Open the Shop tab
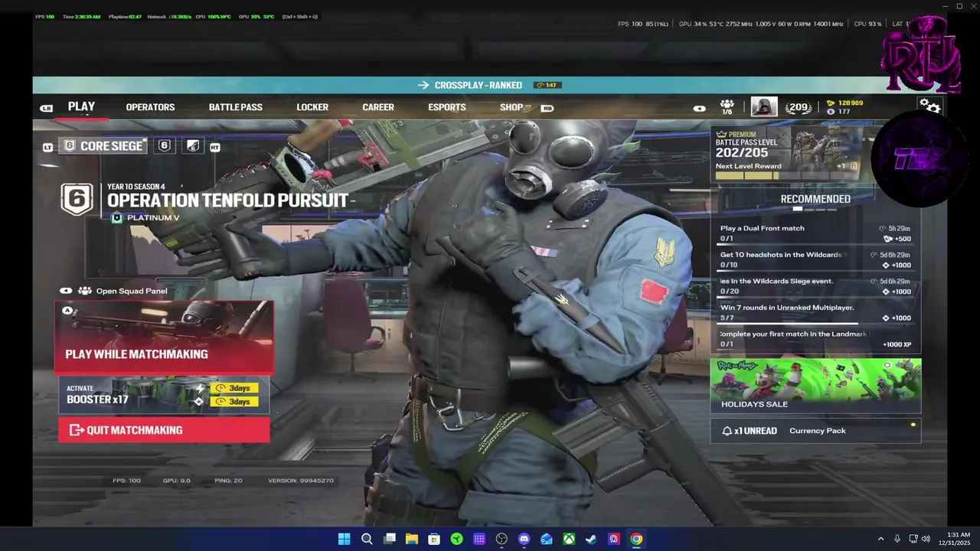980x551 pixels. pyautogui.click(x=511, y=107)
